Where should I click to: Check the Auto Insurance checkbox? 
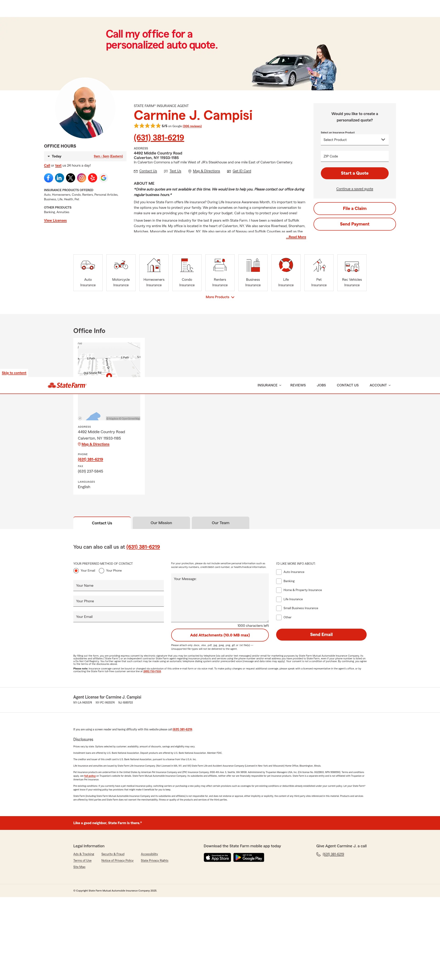(279, 572)
